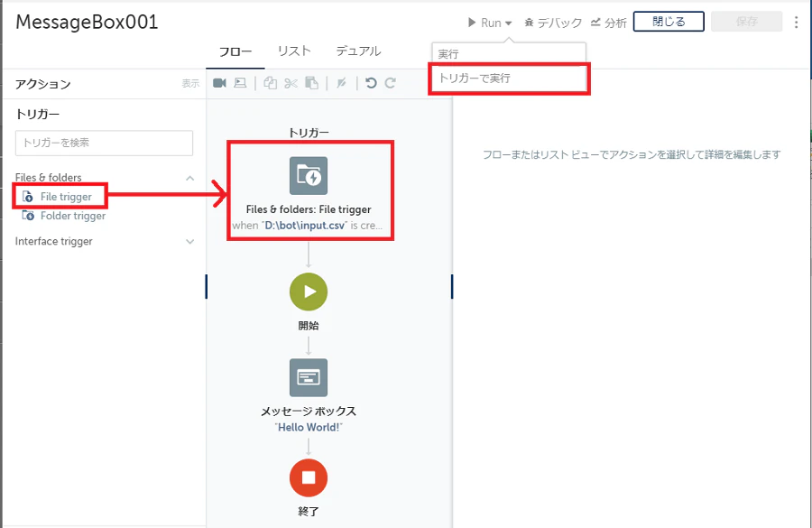This screenshot has height=528, width=812.
Task: Choose 実行 from the Run menu
Action: tap(509, 53)
